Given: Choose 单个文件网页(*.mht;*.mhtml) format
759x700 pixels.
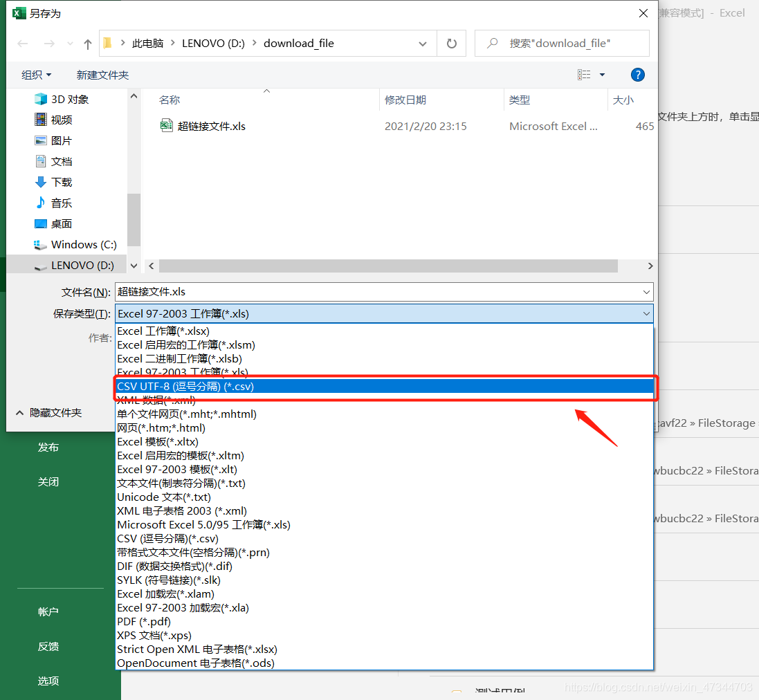Looking at the screenshot, I should click(x=384, y=414).
